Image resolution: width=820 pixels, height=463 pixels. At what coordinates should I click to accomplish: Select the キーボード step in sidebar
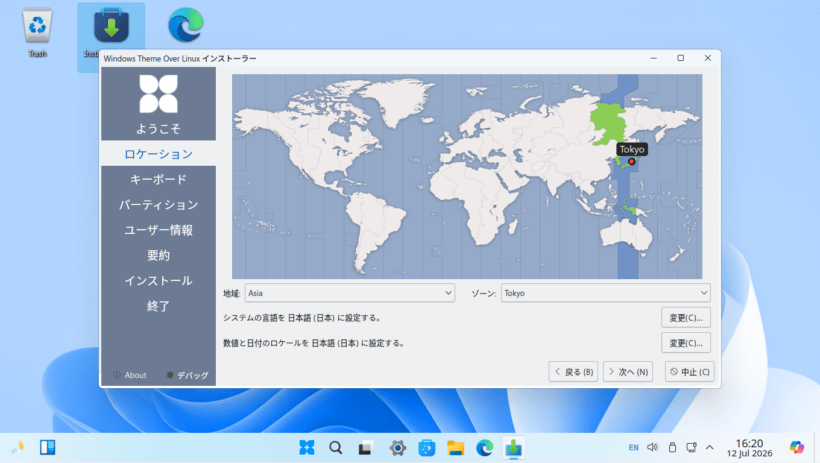158,179
